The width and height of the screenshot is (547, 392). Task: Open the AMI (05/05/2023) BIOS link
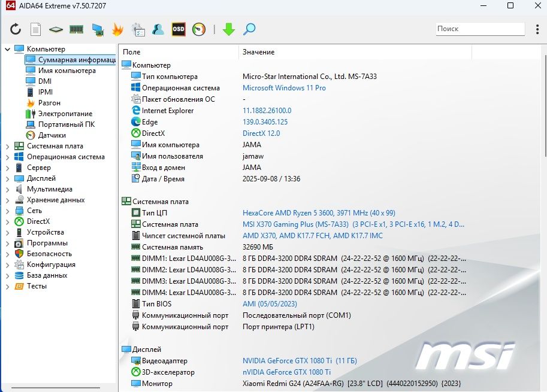[x=270, y=304]
